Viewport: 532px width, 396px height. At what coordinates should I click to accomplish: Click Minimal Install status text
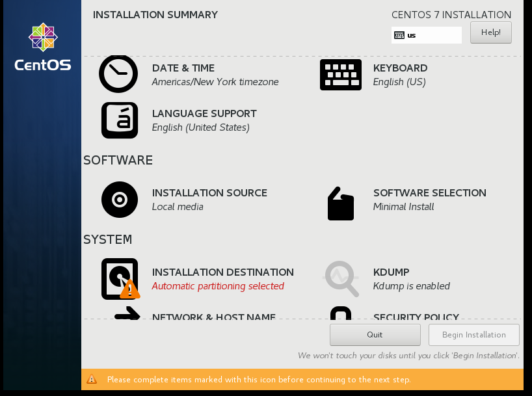click(x=403, y=207)
